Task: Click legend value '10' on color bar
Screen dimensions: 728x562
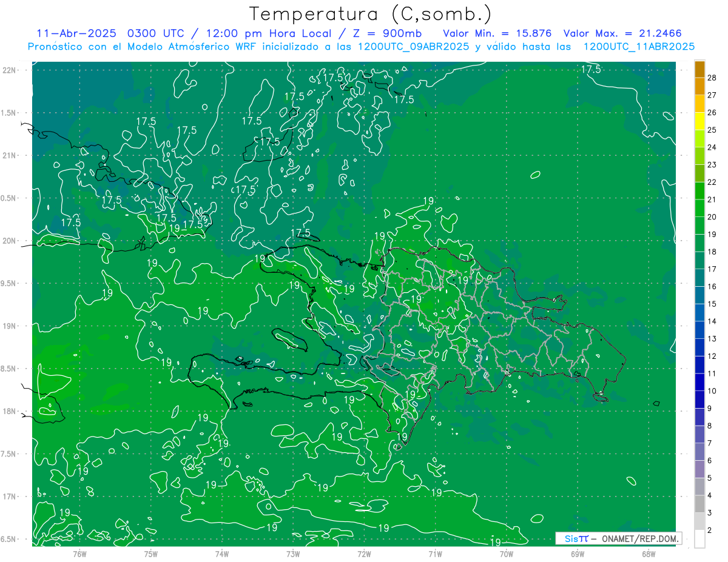Action: [x=712, y=391]
